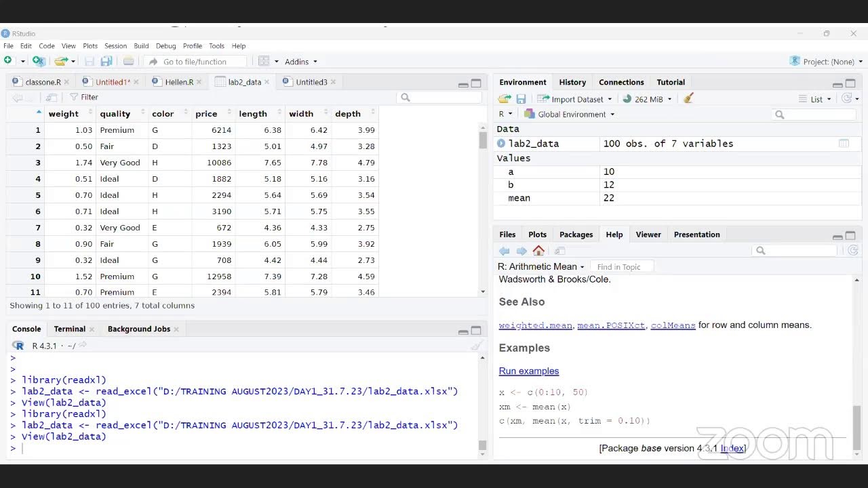Switch to the History tab
This screenshot has height=488, width=868.
(572, 82)
